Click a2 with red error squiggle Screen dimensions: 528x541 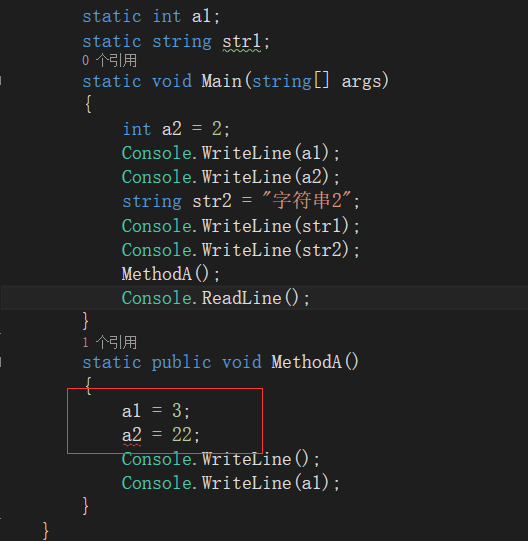coord(131,435)
